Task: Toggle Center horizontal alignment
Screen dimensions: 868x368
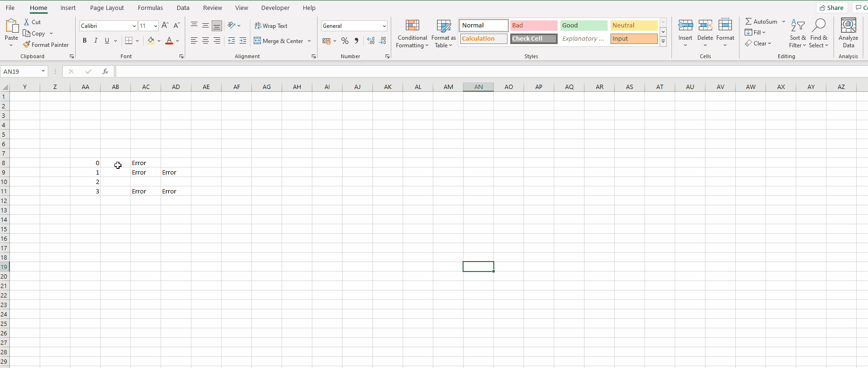Action: (x=206, y=41)
